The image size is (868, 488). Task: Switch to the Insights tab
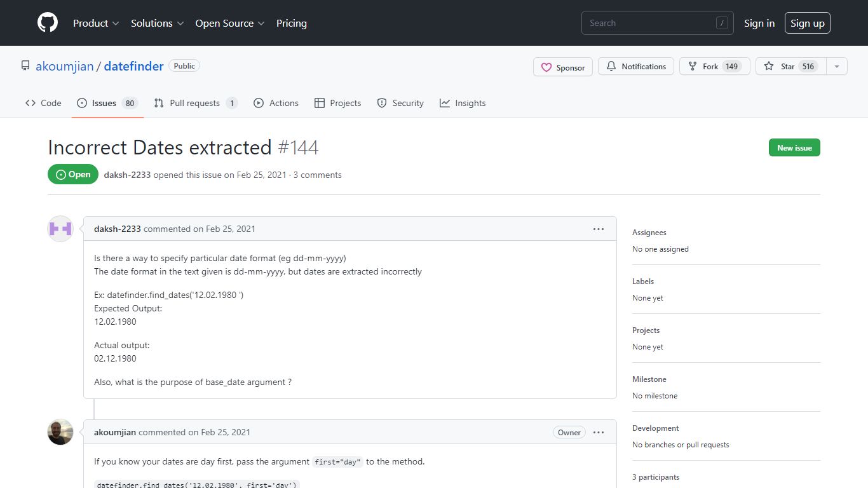pos(463,103)
